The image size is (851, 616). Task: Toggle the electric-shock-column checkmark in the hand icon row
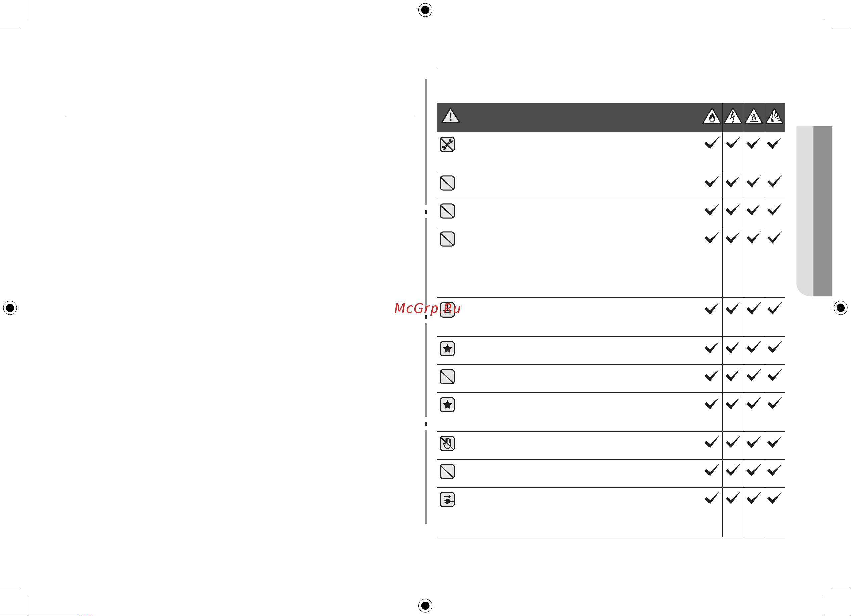pyautogui.click(x=733, y=442)
